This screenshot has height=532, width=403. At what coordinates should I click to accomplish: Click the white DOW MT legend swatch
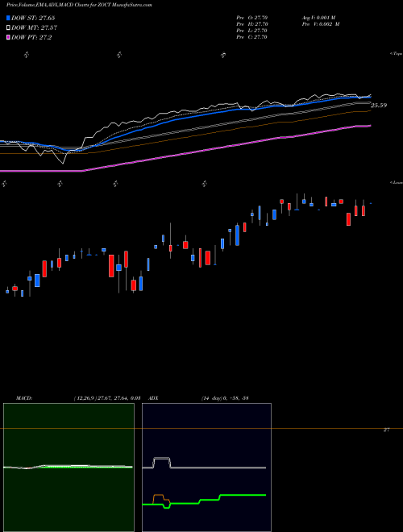tap(8, 28)
